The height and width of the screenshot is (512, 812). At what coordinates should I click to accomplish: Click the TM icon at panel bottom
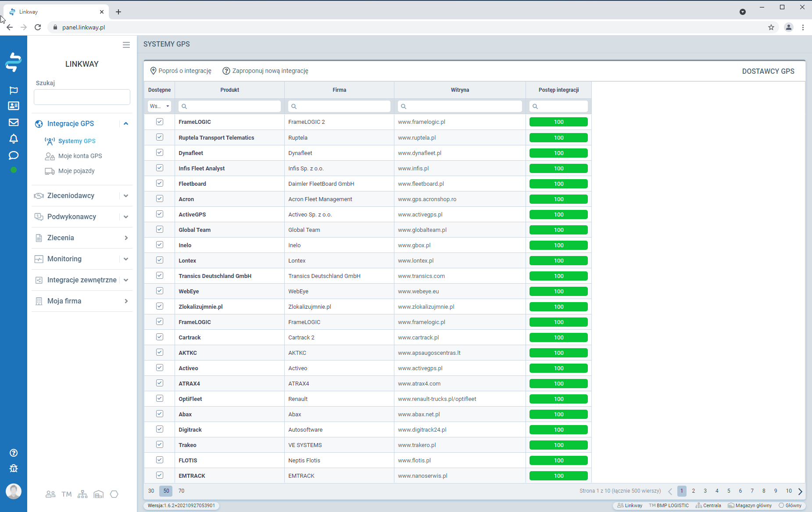[x=67, y=494]
